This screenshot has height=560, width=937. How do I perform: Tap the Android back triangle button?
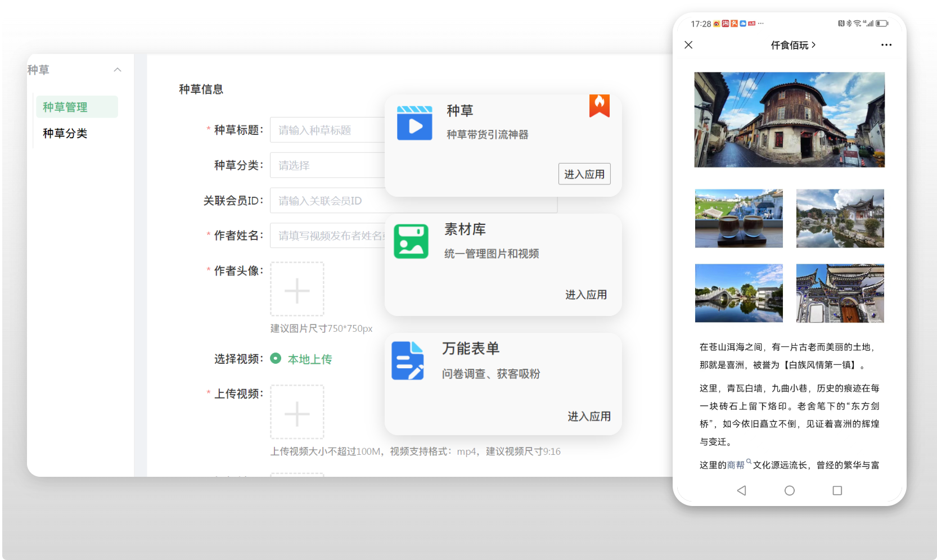tap(741, 490)
